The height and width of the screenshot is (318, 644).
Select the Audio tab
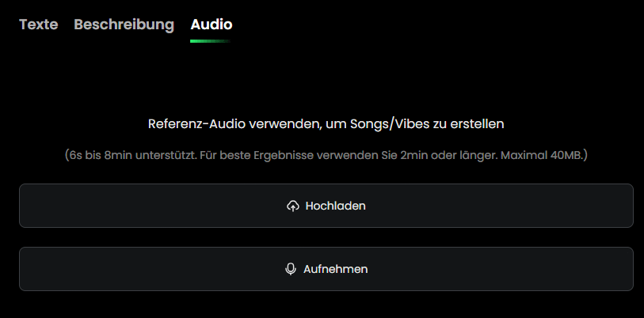(211, 24)
